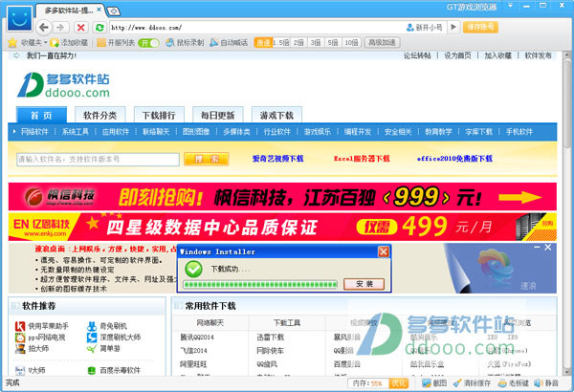Minimize the 速浪 banner ad
574x392 pixels.
(537, 248)
